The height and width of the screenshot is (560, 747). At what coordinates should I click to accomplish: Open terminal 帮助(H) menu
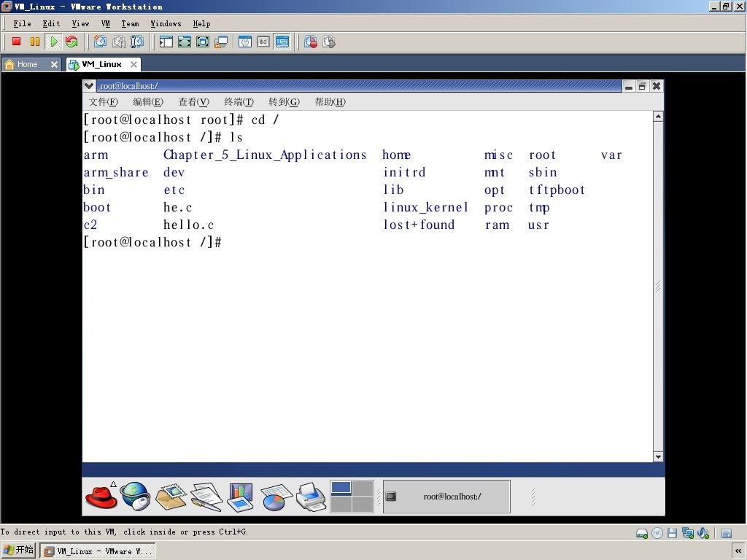(330, 102)
